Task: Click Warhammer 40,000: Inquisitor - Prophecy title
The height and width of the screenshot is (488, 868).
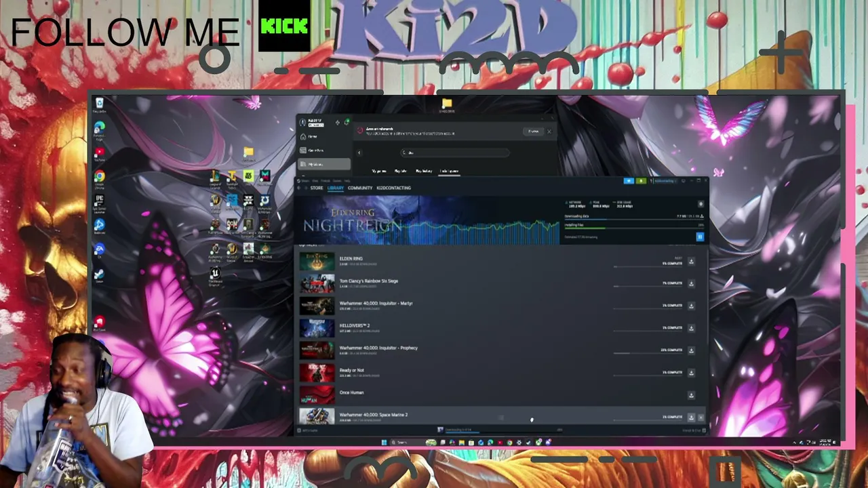Action: coord(379,348)
